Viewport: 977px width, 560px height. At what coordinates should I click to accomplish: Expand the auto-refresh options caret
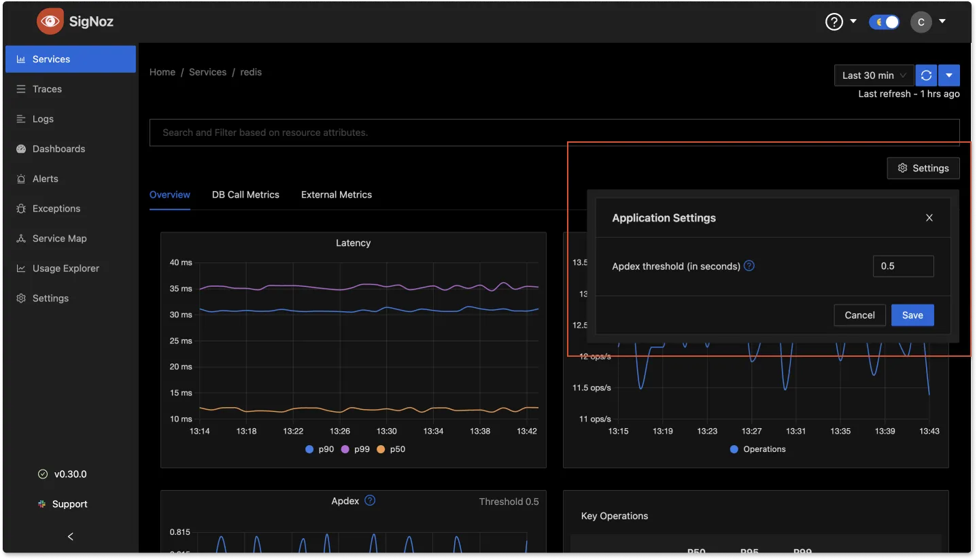(x=948, y=75)
